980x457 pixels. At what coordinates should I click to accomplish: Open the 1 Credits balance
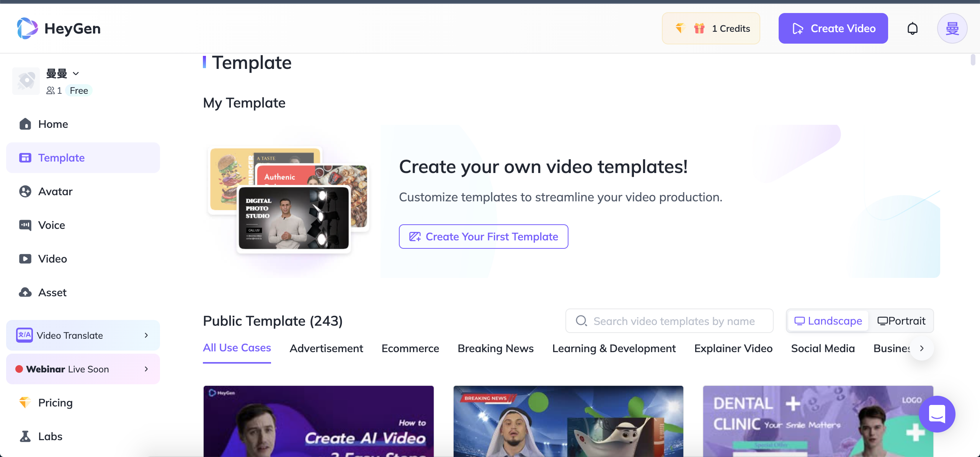click(711, 28)
